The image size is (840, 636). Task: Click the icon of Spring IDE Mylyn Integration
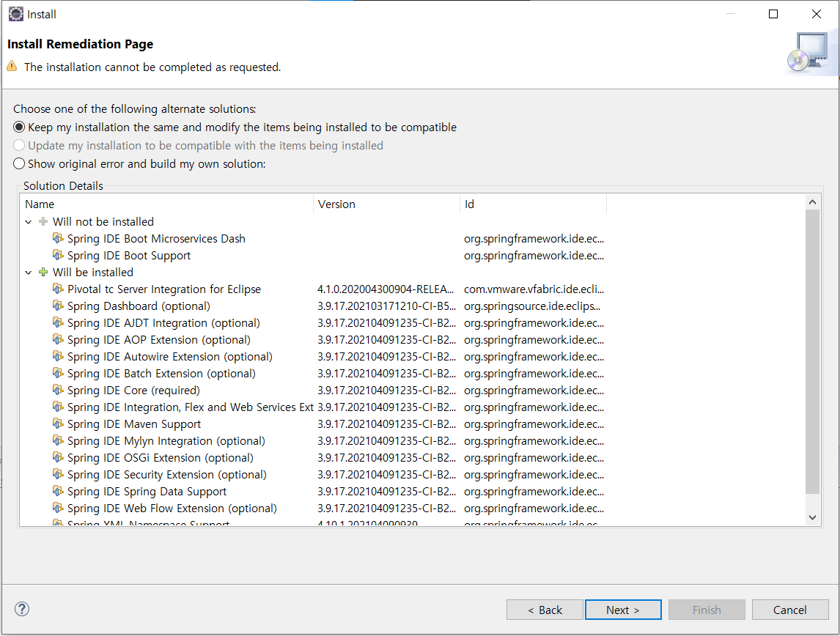[58, 440]
